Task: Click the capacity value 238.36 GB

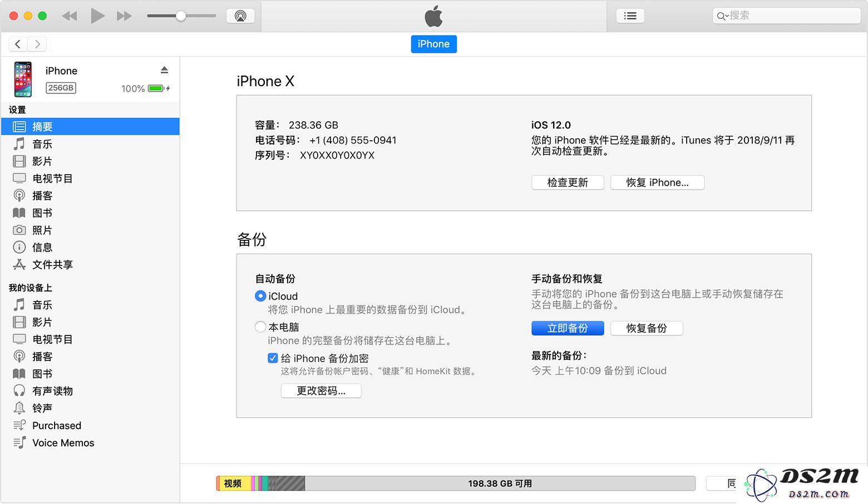Action: [313, 125]
